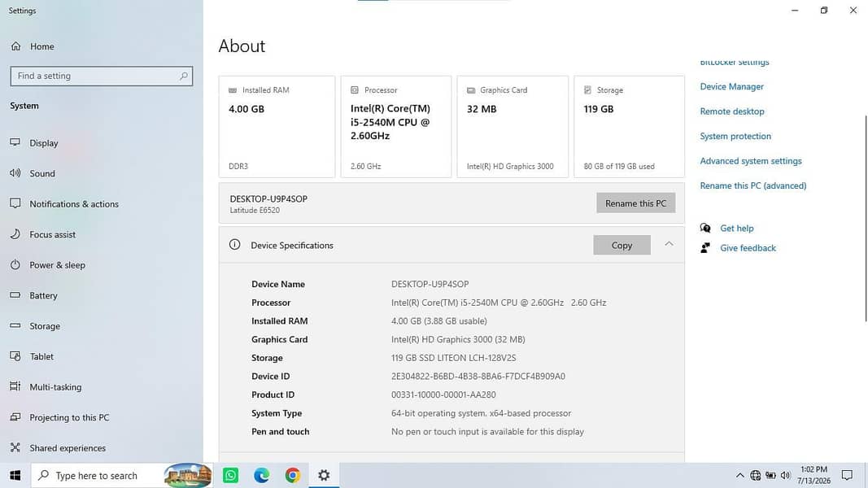
Task: Click the Latitude E6520 model text
Action: point(255,211)
